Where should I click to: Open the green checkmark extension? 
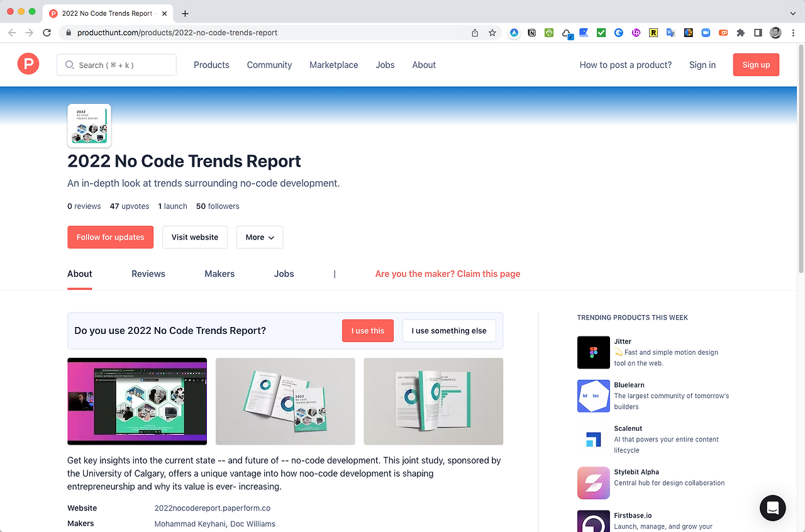pyautogui.click(x=601, y=33)
